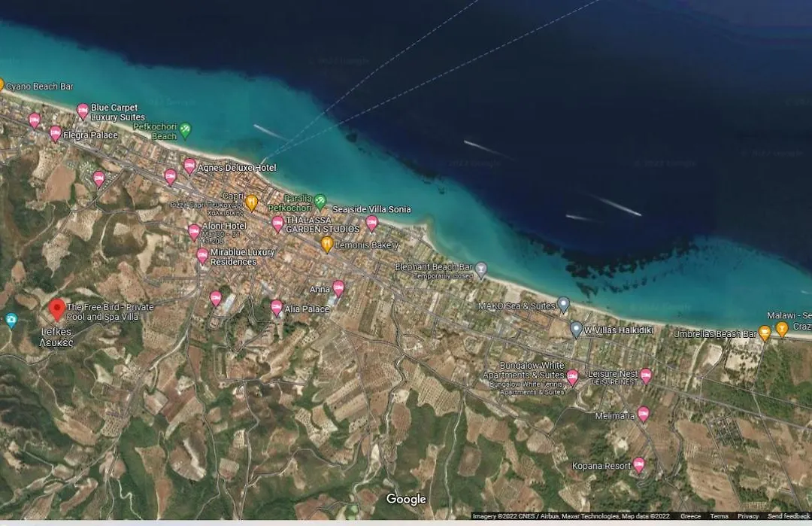
Task: Click the "Flegra Palace" text label
Action: (91, 135)
